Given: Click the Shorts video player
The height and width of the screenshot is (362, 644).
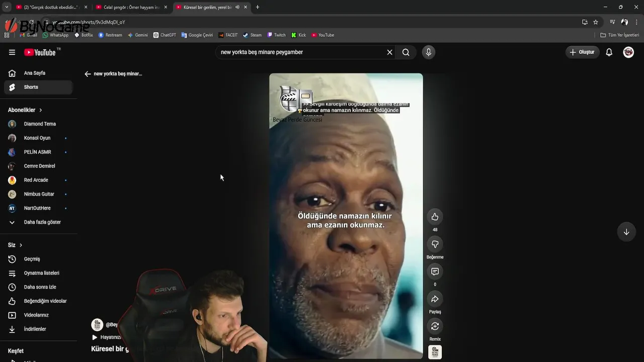Looking at the screenshot, I should pos(346,216).
